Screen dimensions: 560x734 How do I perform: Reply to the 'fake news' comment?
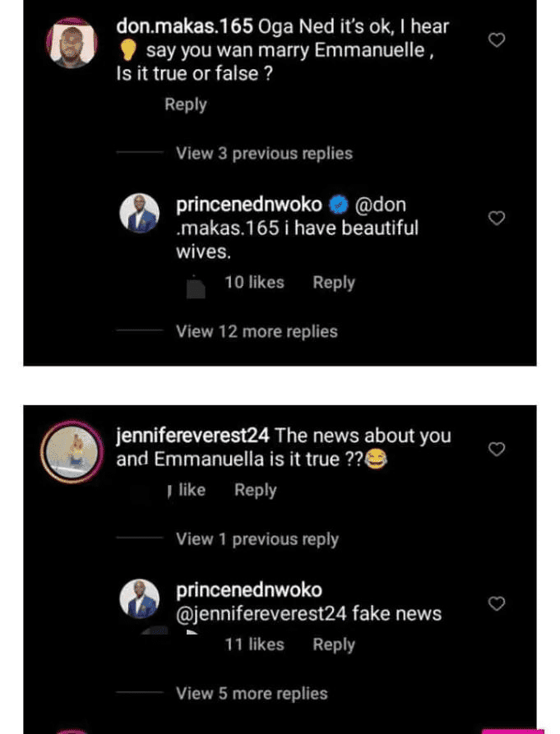[x=334, y=644]
